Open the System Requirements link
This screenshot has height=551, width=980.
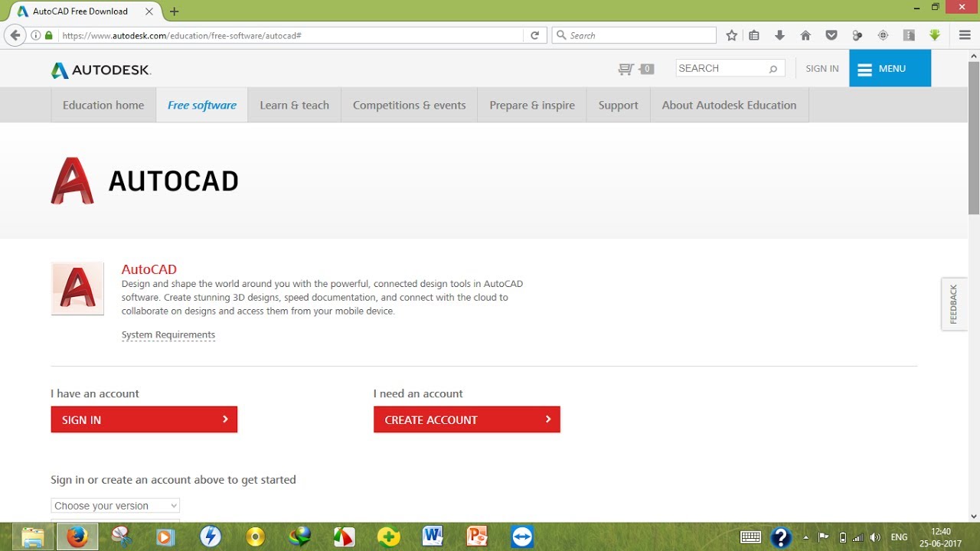coord(168,335)
